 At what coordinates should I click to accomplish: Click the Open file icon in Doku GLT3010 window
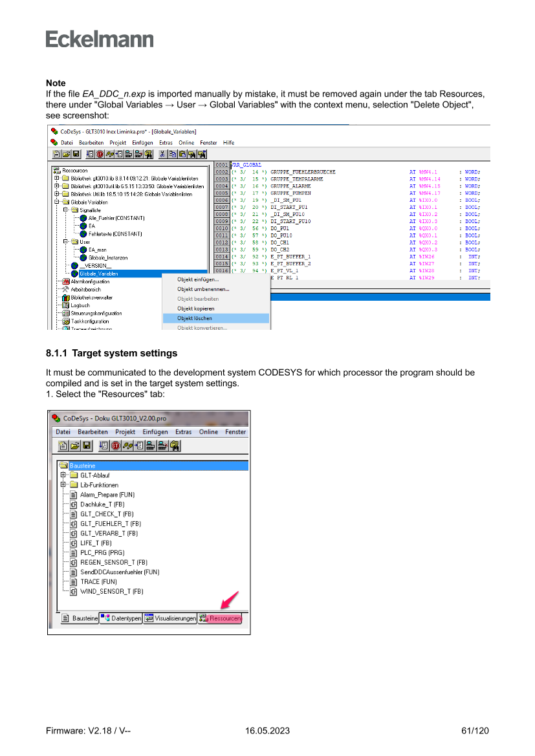74,446
